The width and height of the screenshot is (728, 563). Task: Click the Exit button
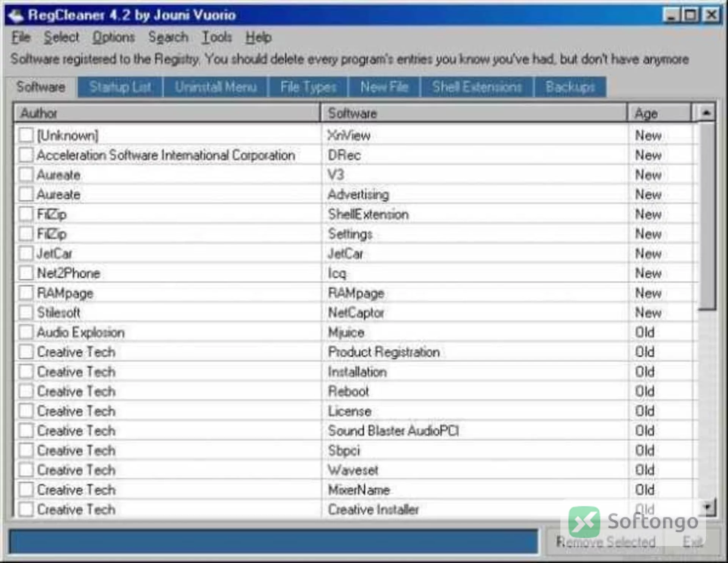click(692, 542)
